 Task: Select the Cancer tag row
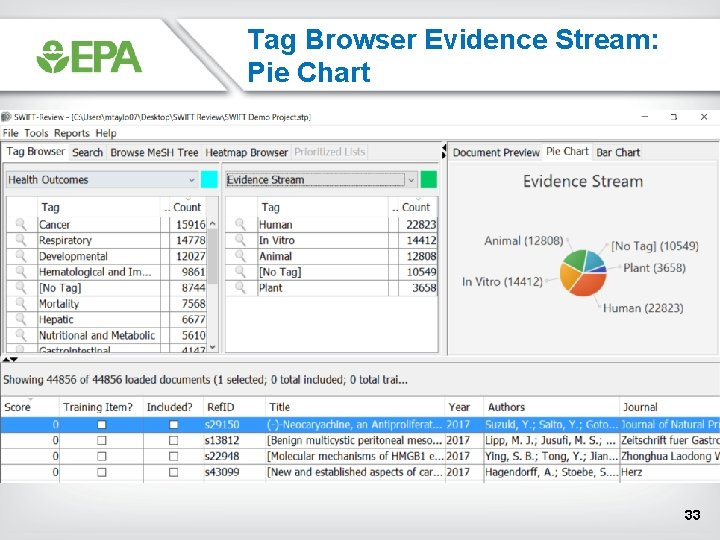106,224
